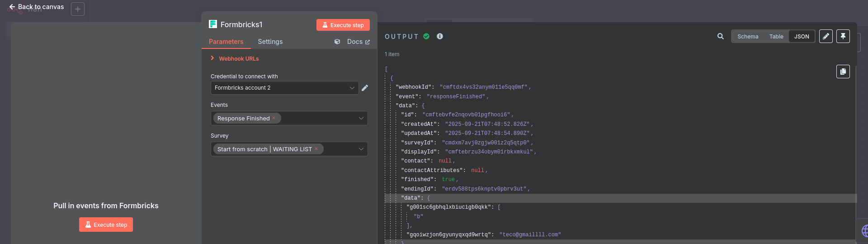
Task: Switch output view to Schema
Action: coord(748,37)
